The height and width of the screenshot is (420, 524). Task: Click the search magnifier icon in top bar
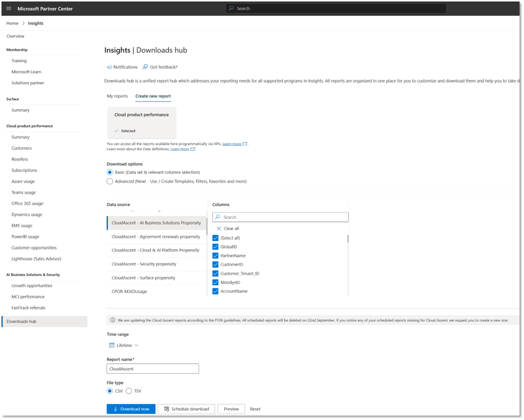click(231, 8)
